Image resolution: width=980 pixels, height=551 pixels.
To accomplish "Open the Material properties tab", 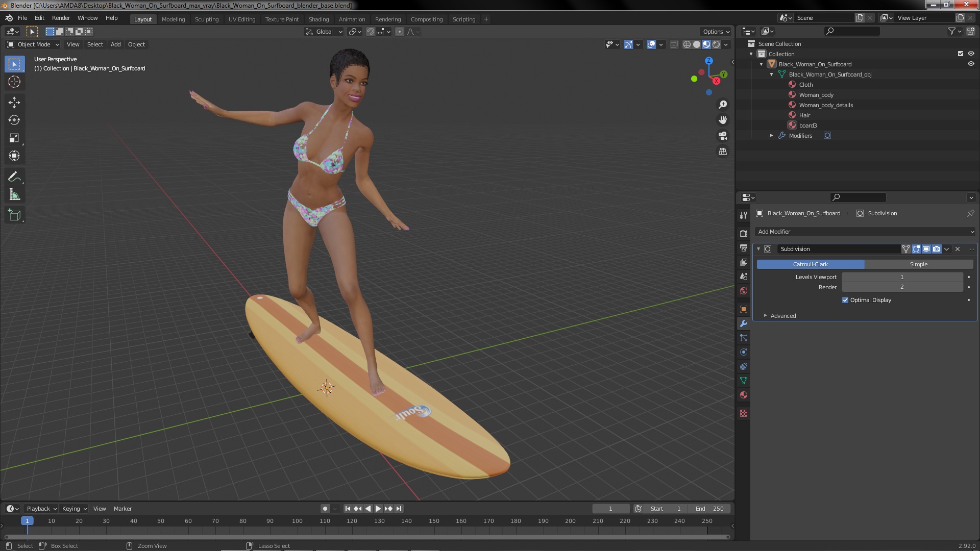I will [x=744, y=395].
